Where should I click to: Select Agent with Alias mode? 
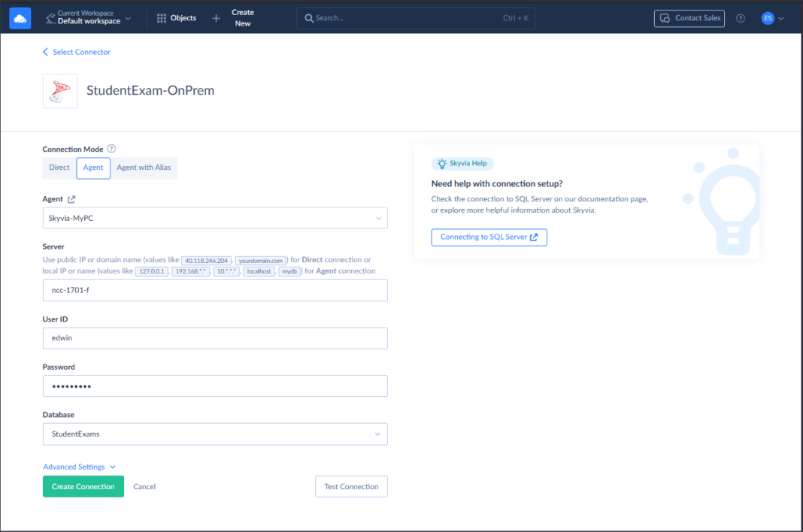[x=144, y=168]
